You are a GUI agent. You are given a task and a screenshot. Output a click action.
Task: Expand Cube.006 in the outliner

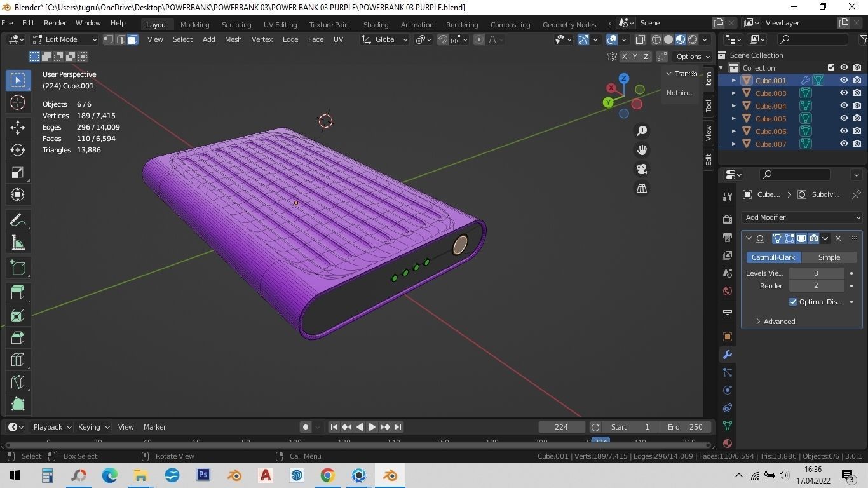[x=733, y=132]
